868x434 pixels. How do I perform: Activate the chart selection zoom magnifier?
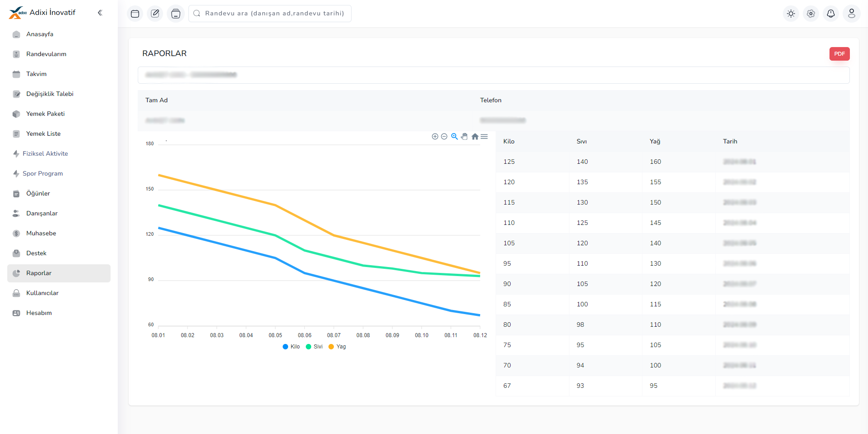pyautogui.click(x=454, y=137)
